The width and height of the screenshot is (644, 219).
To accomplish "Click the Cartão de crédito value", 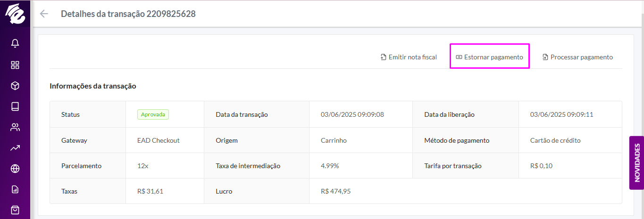I will coord(555,140).
